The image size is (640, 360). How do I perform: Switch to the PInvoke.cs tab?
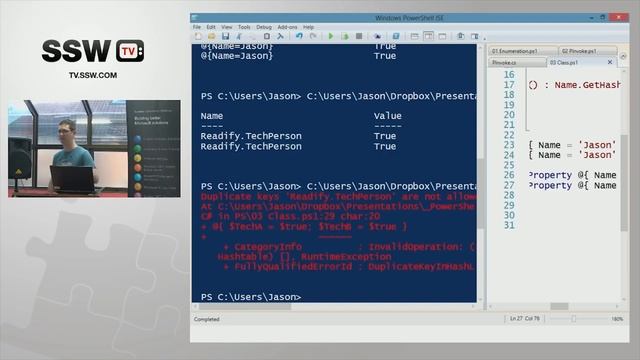pyautogui.click(x=517, y=62)
